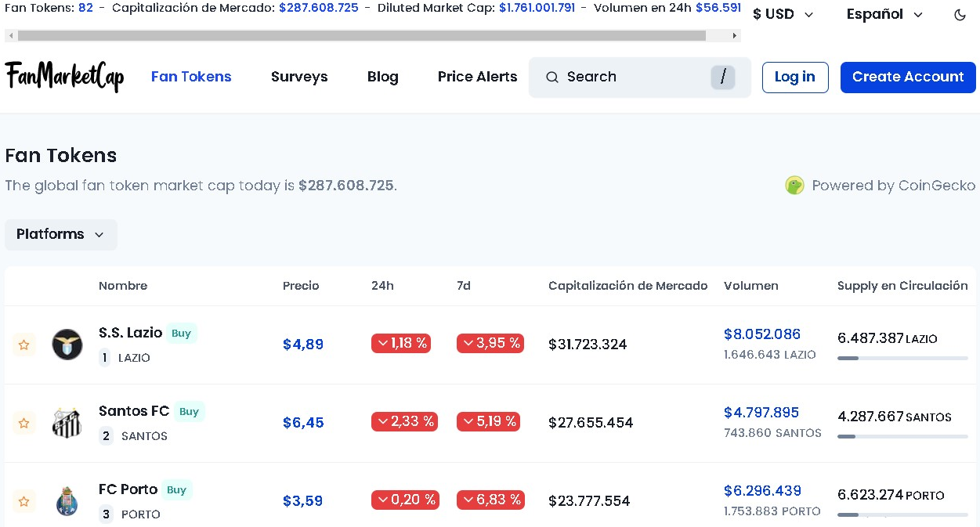Click the Buy badge next to Santos FC
The height and width of the screenshot is (527, 980).
tap(189, 412)
